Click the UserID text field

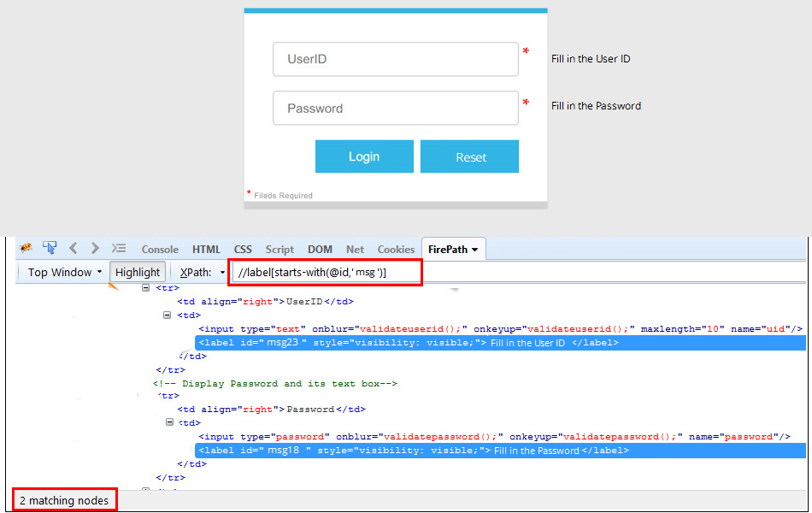click(396, 59)
